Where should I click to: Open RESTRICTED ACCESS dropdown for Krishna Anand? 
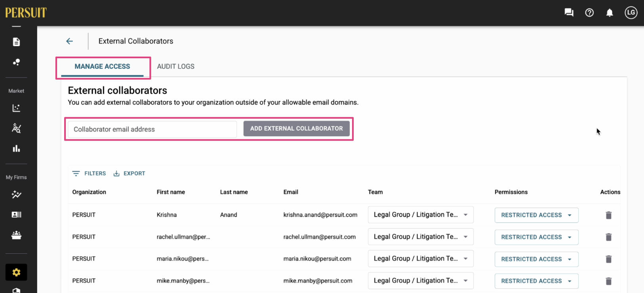pyautogui.click(x=536, y=215)
